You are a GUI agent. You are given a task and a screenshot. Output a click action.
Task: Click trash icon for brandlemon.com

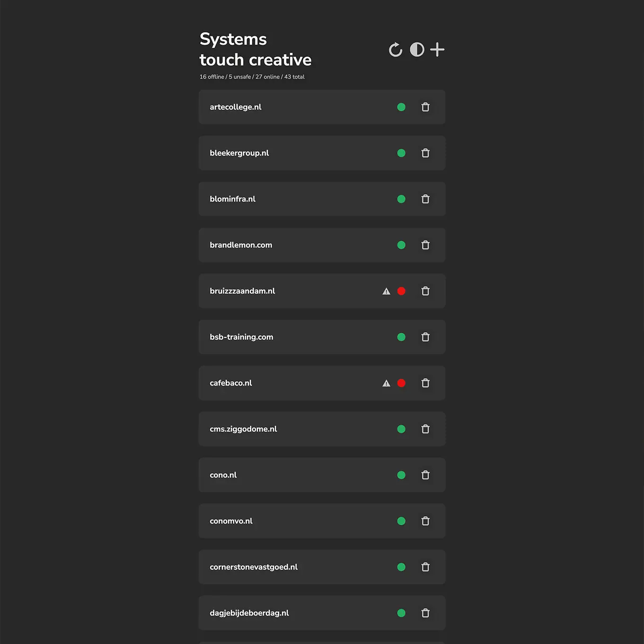pos(425,245)
